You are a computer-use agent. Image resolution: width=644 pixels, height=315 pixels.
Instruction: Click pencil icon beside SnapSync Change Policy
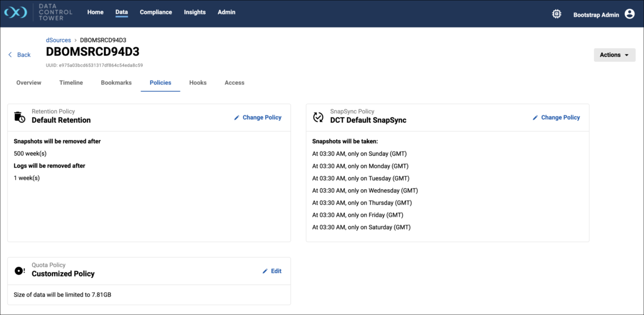pyautogui.click(x=535, y=118)
